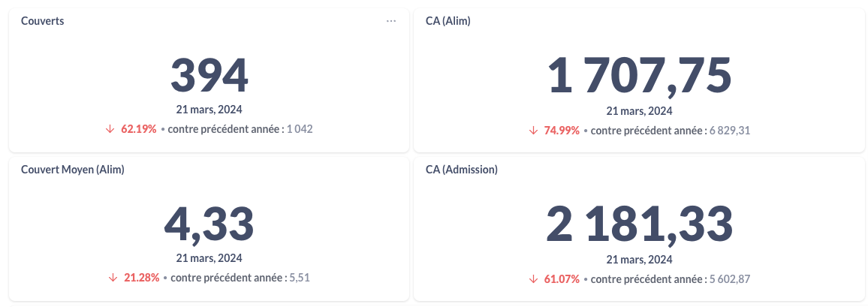The height and width of the screenshot is (307, 868).
Task: Click the 2 181,33 admission value
Action: (x=639, y=225)
